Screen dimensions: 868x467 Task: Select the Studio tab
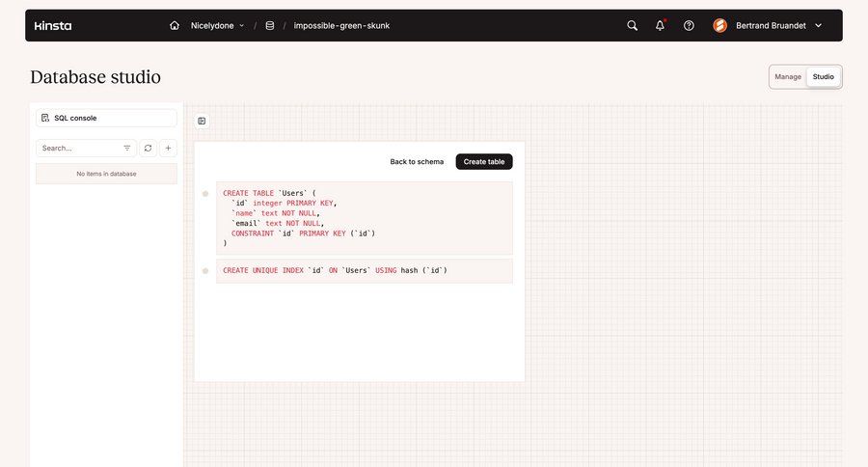pos(823,77)
